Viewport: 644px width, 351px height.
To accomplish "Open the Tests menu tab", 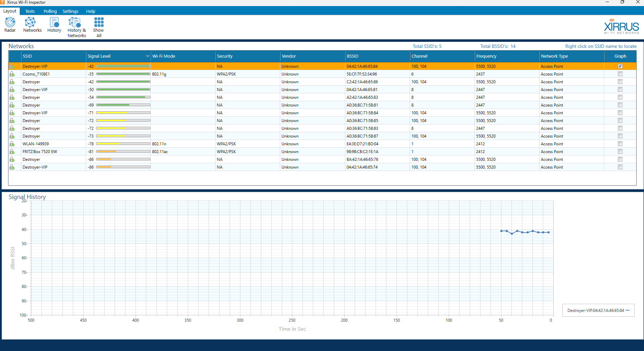I will pos(30,11).
